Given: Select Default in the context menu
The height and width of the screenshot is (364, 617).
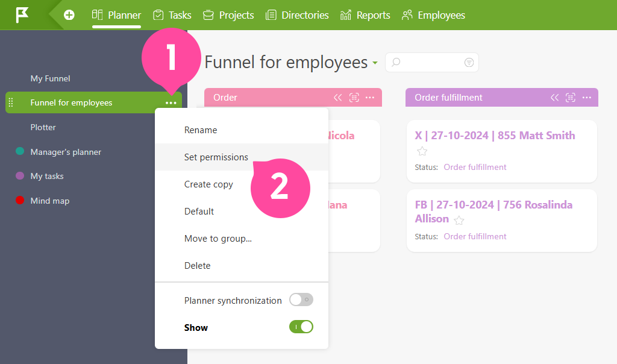Looking at the screenshot, I should click(x=242, y=212).
